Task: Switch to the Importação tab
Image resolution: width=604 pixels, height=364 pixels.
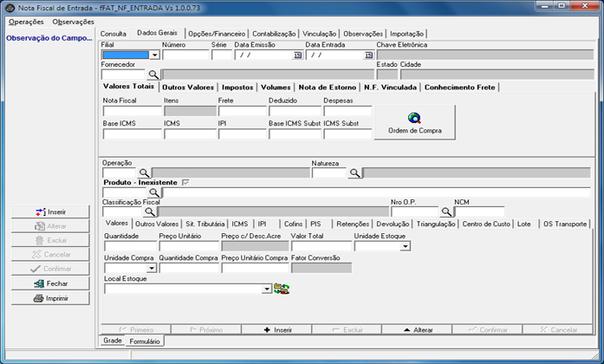Action: (x=406, y=34)
